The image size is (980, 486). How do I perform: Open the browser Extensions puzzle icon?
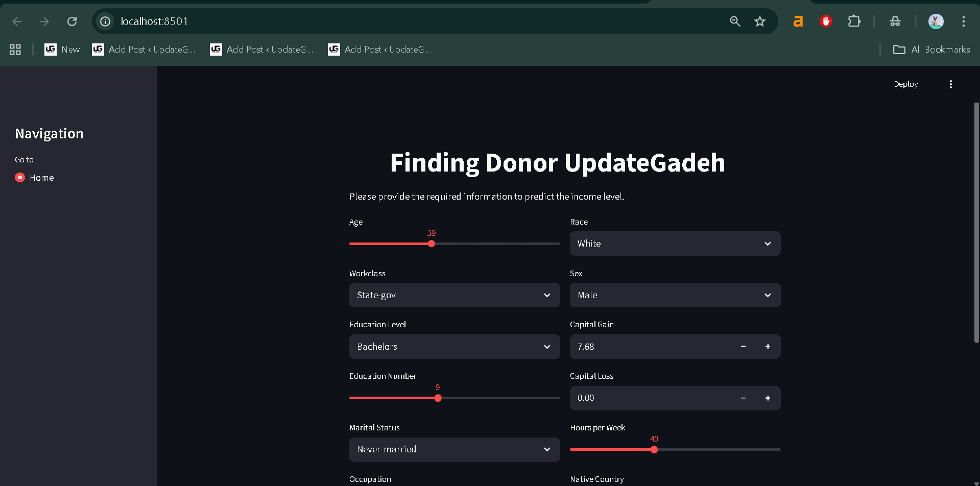[x=854, y=21]
